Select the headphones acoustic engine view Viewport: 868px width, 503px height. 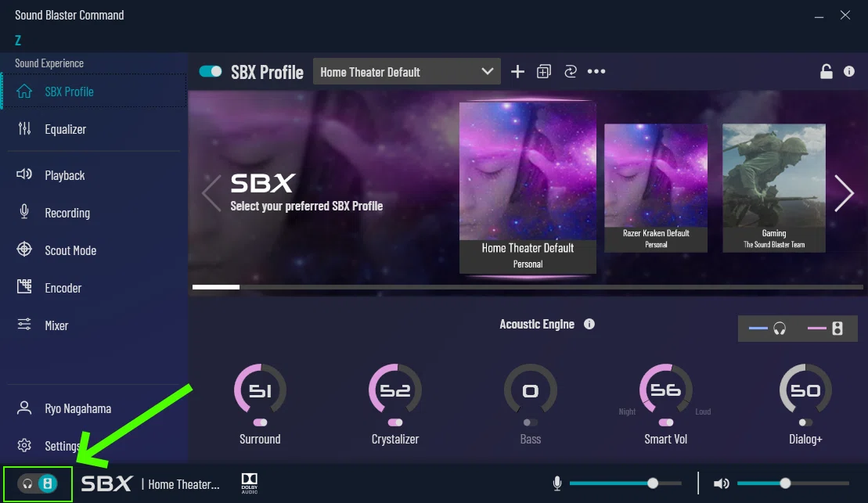pyautogui.click(x=768, y=329)
